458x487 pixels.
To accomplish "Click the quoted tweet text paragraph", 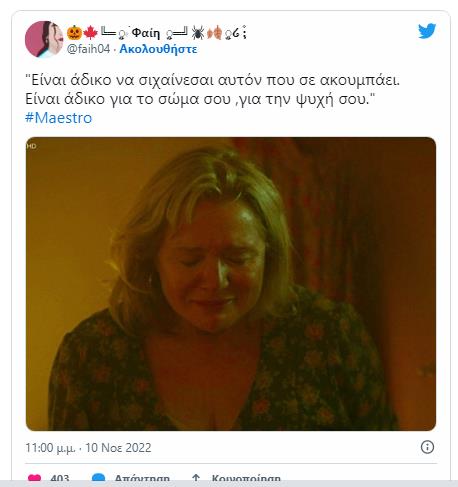I will 212,89.
